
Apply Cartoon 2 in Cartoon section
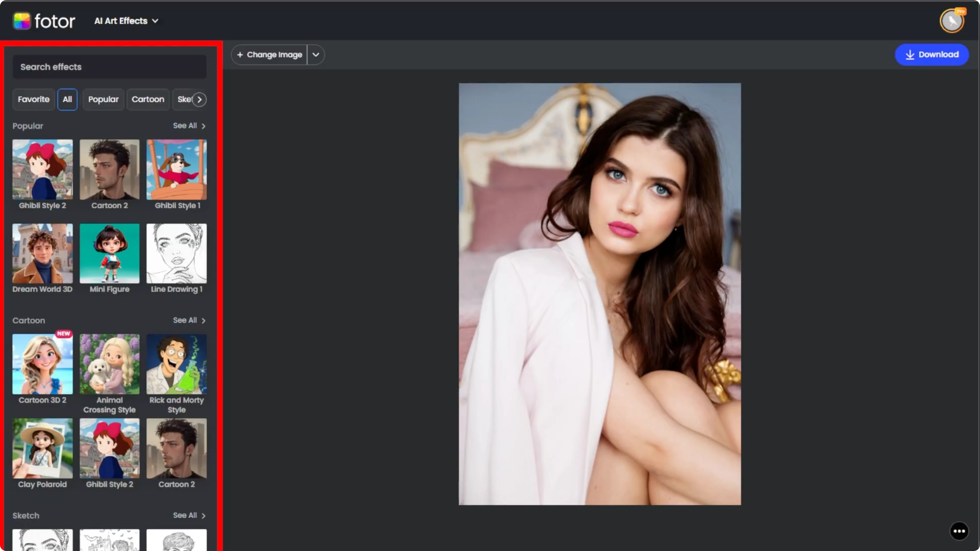coord(177,448)
